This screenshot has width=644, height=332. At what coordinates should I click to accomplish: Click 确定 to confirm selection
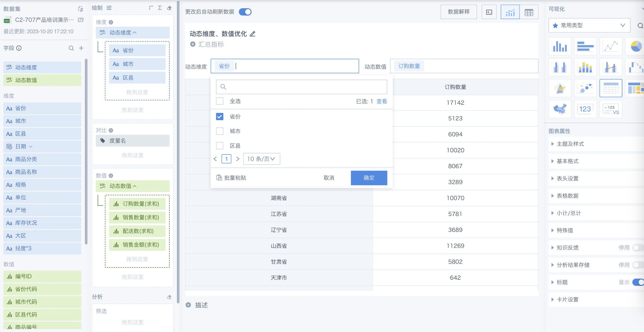point(369,178)
